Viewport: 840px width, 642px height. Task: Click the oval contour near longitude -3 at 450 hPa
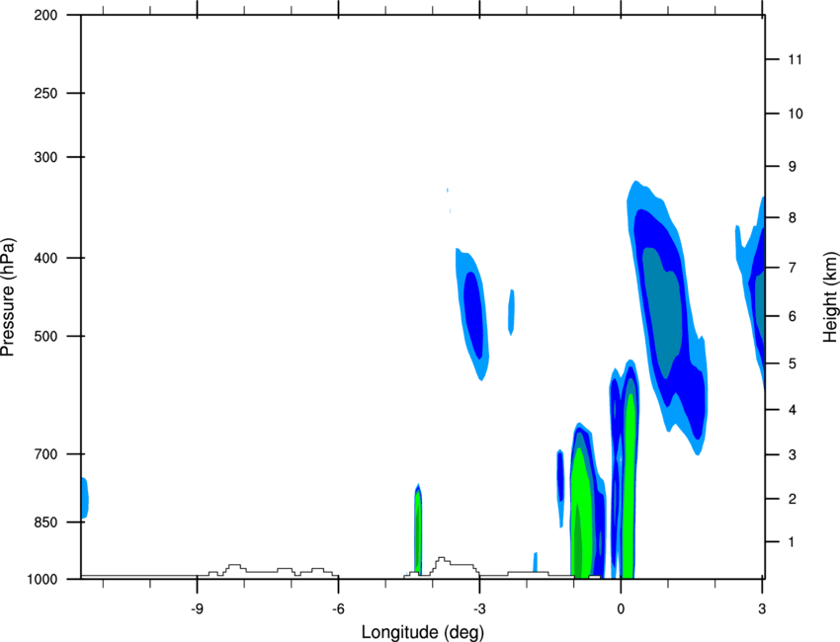pyautogui.click(x=472, y=313)
